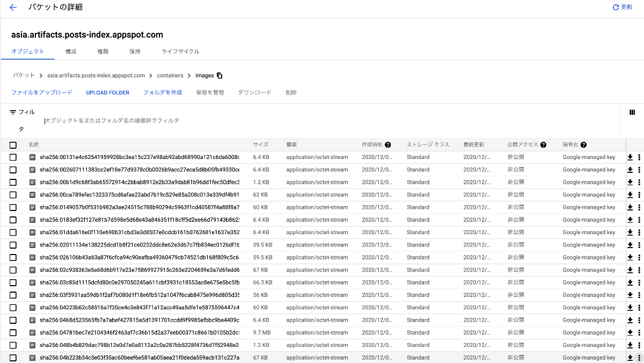Check the box for sha256:04781bec
Image resolution: width=644 pixels, height=363 pixels.
13,333
